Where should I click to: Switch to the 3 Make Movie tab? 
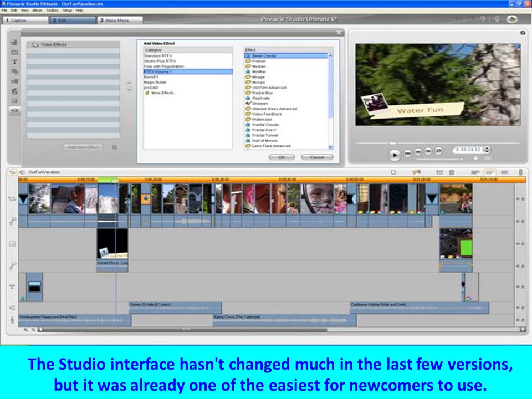120,21
